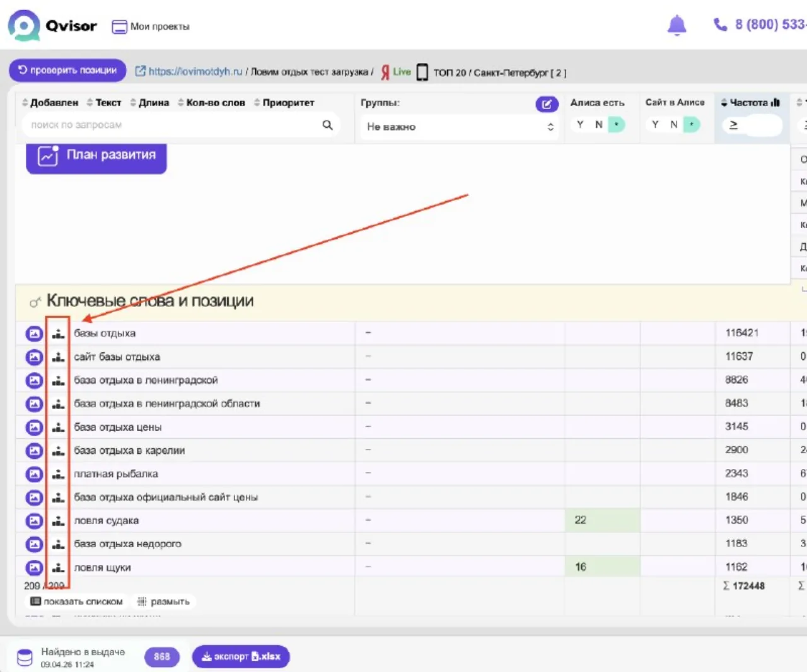
Task: Open the chart icon for 'база отдыха в карелии'
Action: [58, 451]
